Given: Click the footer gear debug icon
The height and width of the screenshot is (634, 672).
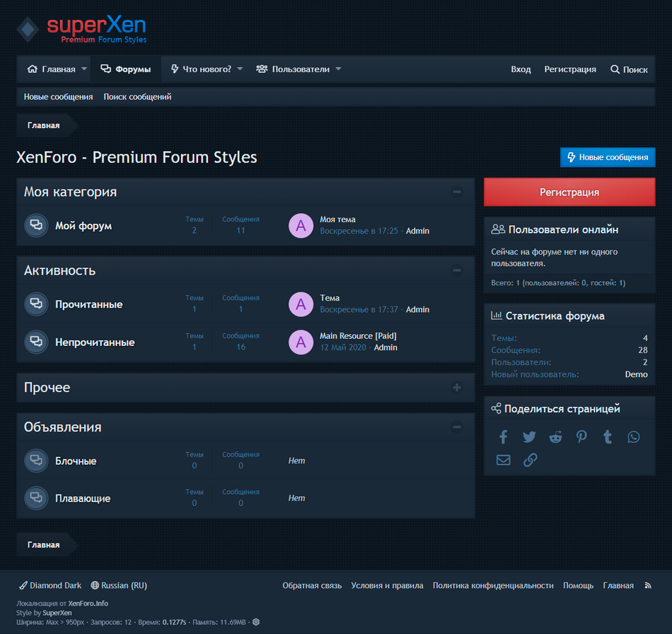Looking at the screenshot, I should click(x=256, y=622).
